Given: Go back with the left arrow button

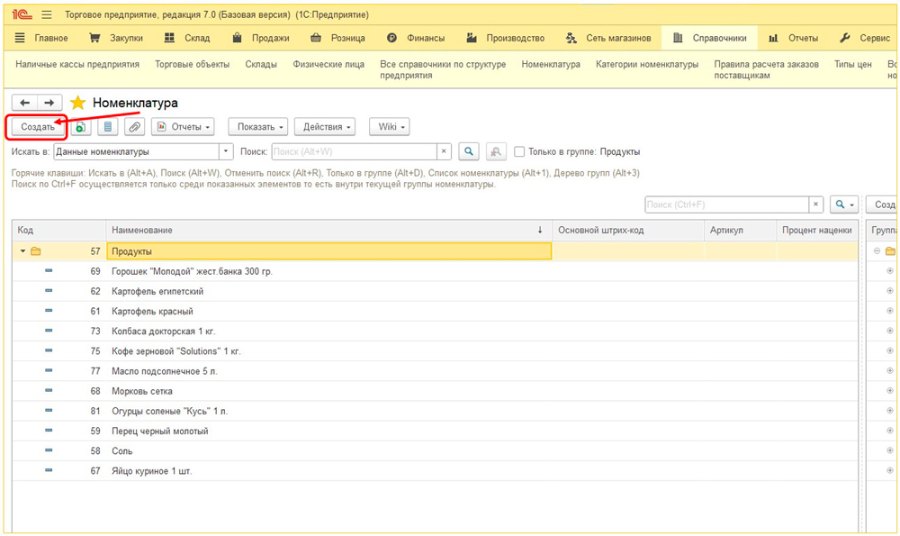Looking at the screenshot, I should pos(25,103).
